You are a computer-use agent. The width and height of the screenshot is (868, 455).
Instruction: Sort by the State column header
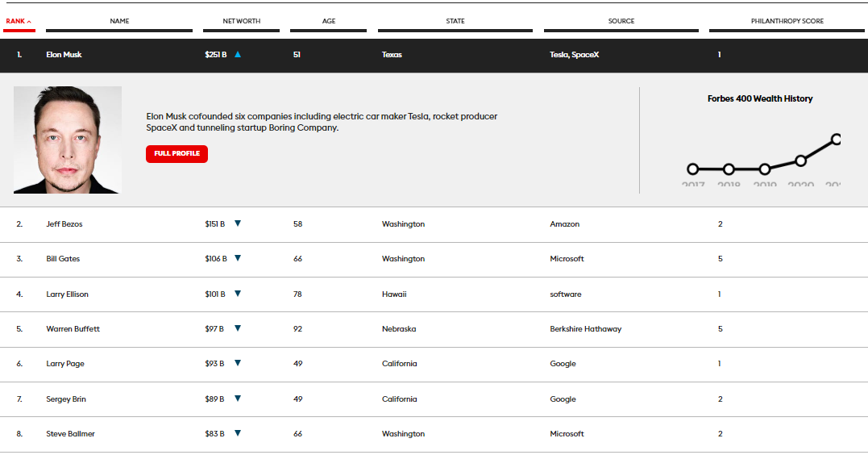pos(455,21)
